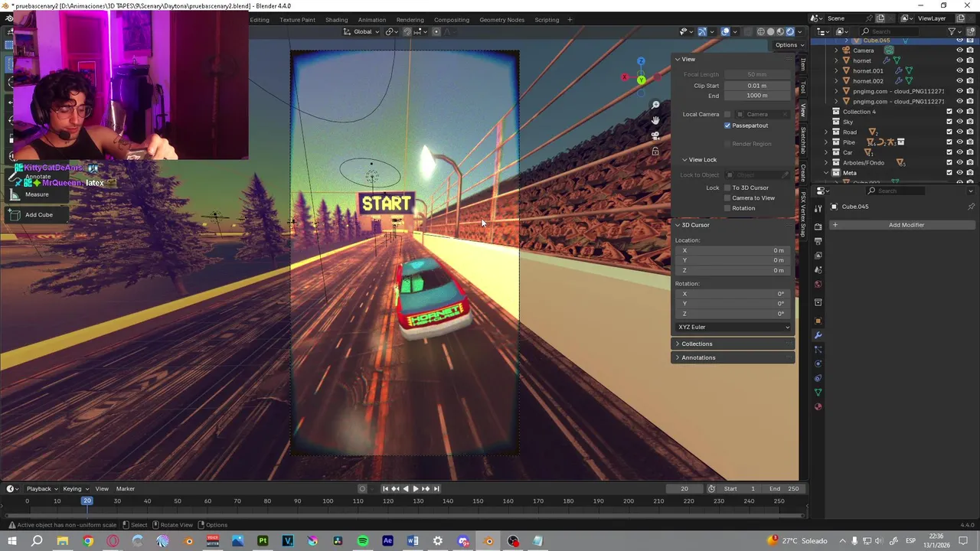Expand the Road collection in outliner

[826, 132]
